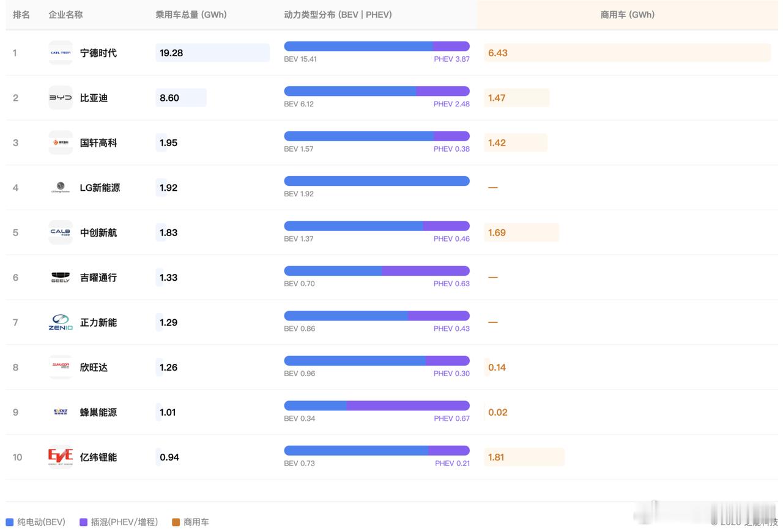Click the PHEV 0.30 label
This screenshot has height=532, width=783.
coord(452,374)
